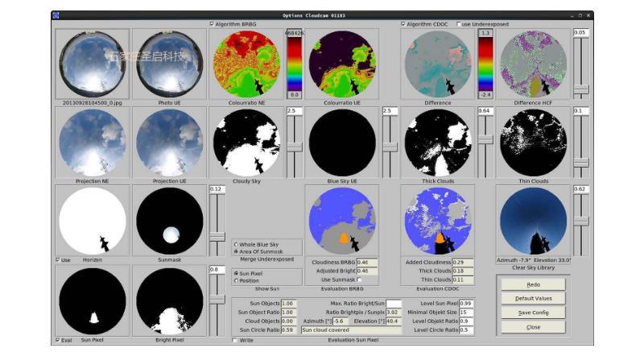Toggle the Algorithm CDOC checkbox
The width and height of the screenshot is (644, 356).
[403, 24]
